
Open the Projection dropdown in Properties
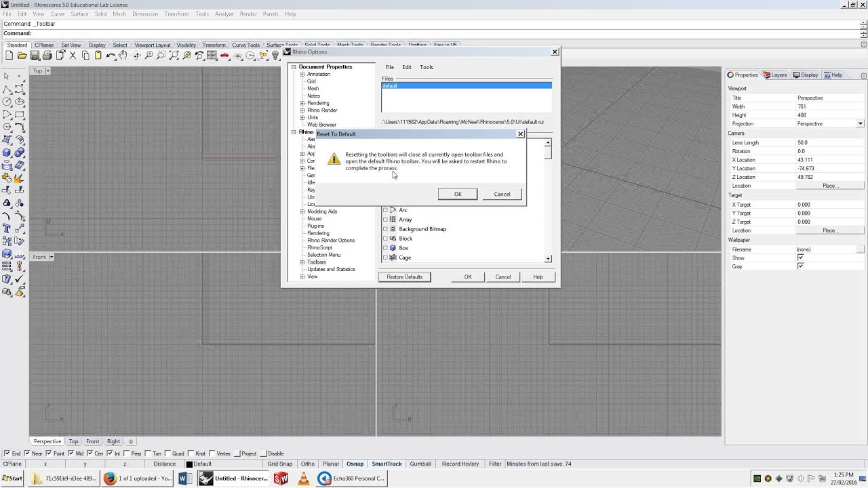point(860,124)
